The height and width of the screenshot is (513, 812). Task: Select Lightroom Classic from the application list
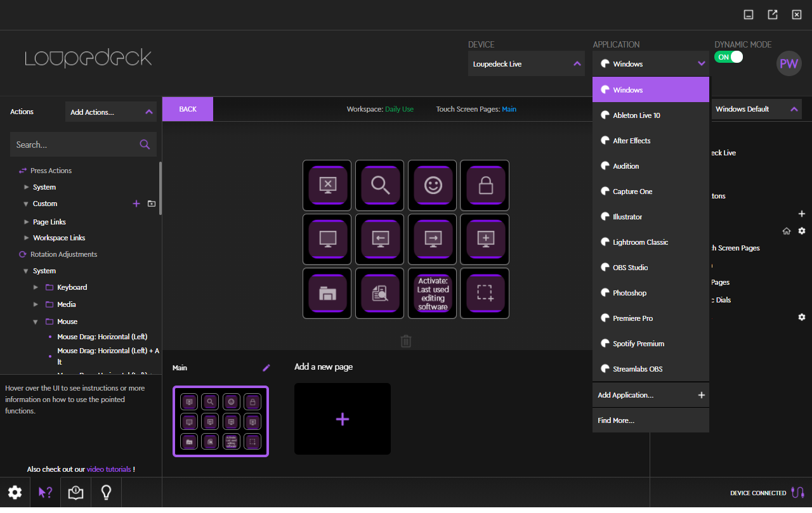coord(651,242)
